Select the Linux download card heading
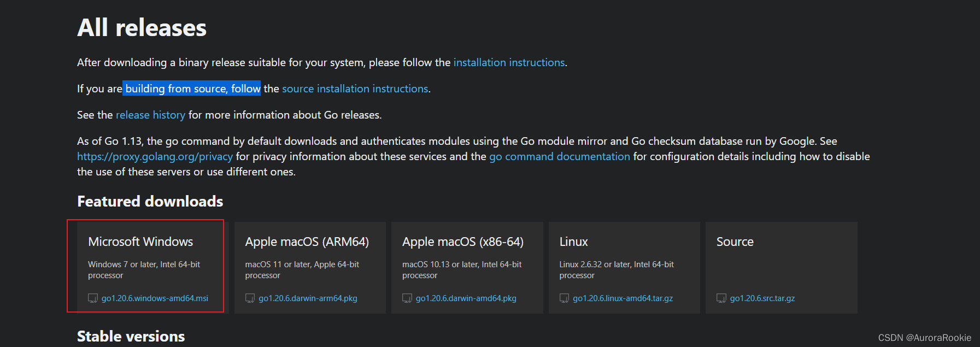This screenshot has height=347, width=980. tap(573, 242)
